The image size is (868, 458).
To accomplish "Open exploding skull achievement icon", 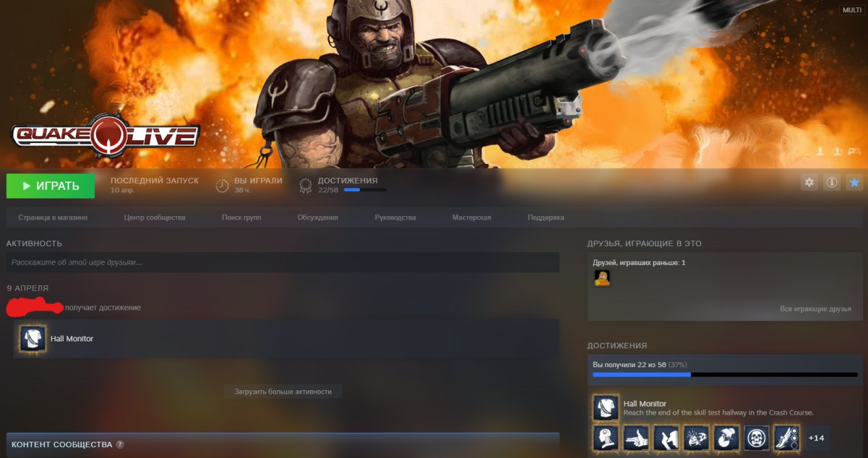I will 696,438.
